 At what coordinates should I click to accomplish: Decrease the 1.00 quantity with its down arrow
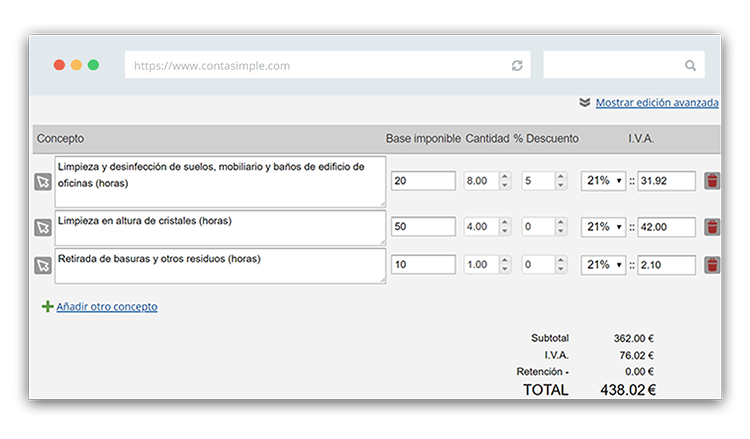505,269
